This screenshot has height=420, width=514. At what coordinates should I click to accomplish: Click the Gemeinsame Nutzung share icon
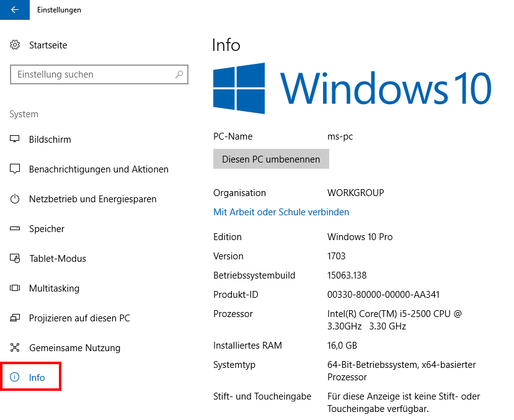16,348
